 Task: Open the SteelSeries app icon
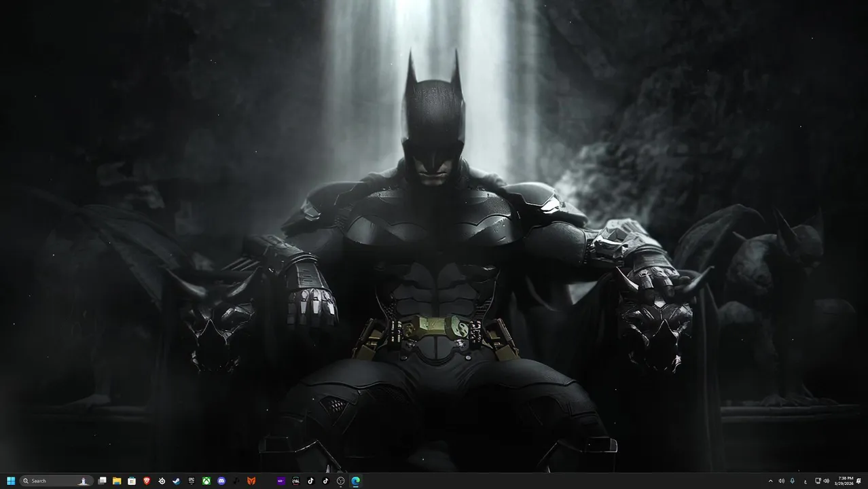point(162,481)
